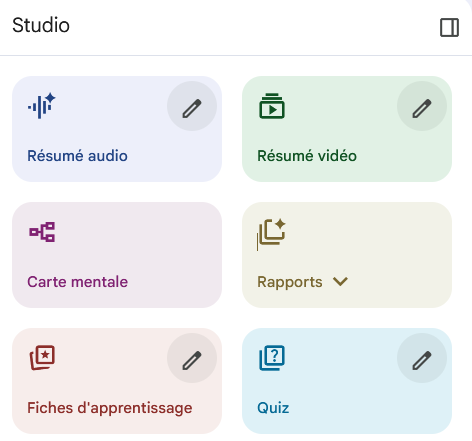Generate a Résumé audio via its label
The width and height of the screenshot is (472, 441).
77,156
